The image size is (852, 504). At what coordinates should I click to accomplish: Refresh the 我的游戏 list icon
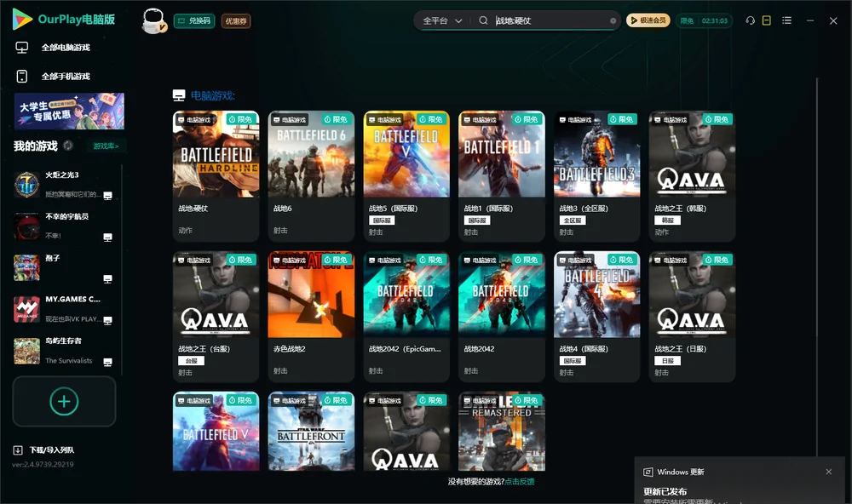pyautogui.click(x=68, y=146)
